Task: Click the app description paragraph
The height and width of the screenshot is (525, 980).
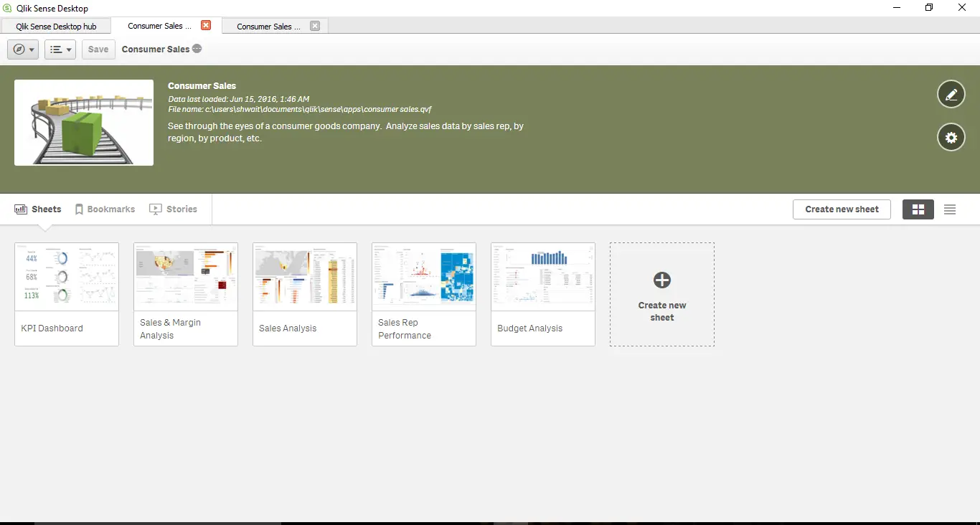Action: [x=346, y=132]
